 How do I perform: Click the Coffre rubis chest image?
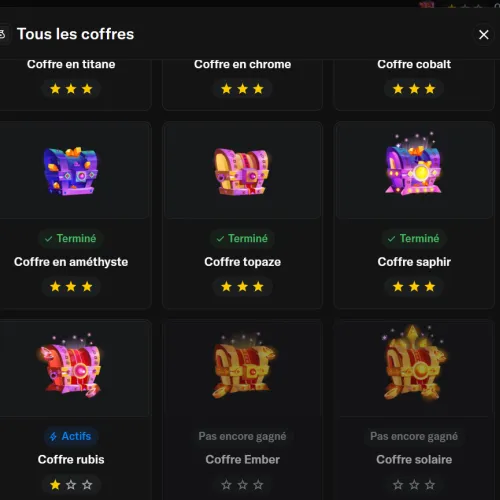(x=69, y=365)
